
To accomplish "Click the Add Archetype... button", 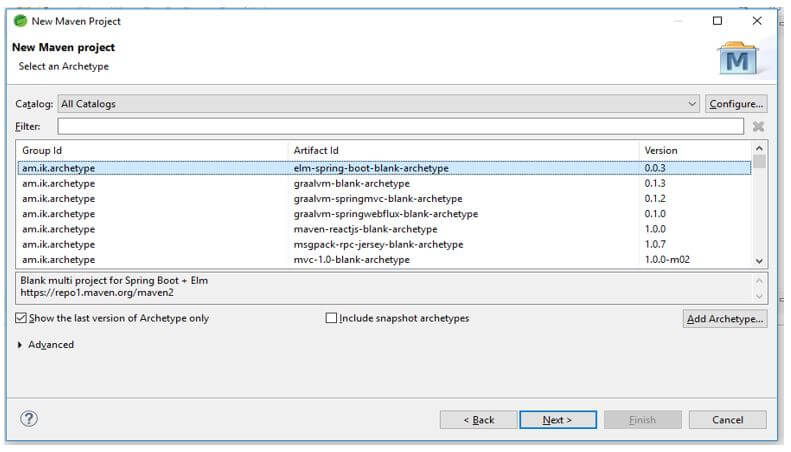I will point(725,319).
